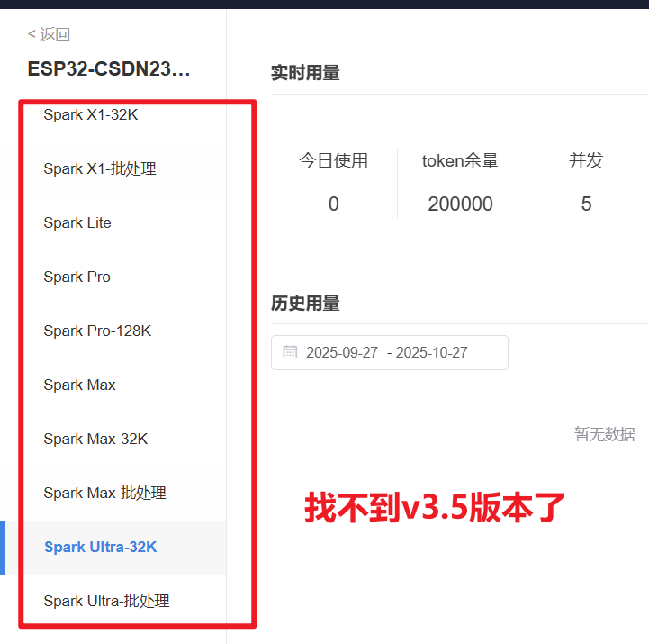Click the 并发 label
649x644 pixels.
tap(586, 160)
